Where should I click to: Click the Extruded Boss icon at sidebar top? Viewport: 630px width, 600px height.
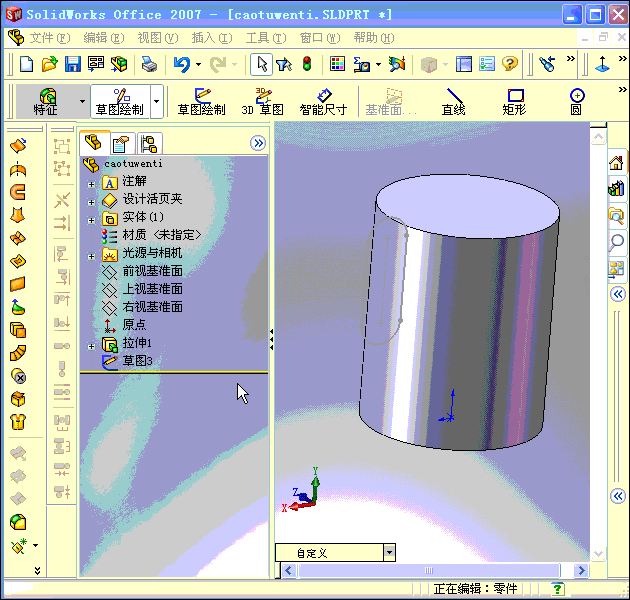[18, 146]
